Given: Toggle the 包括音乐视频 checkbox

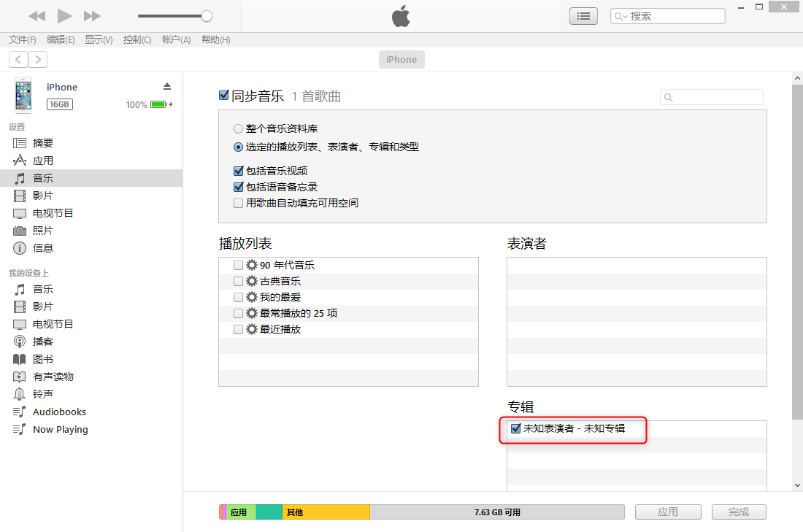Looking at the screenshot, I should pos(238,171).
